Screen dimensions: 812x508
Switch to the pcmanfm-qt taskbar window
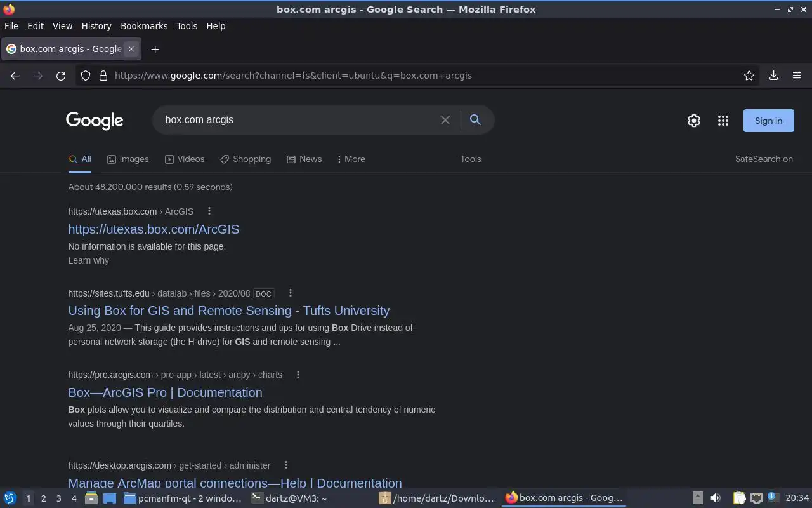coord(183,498)
